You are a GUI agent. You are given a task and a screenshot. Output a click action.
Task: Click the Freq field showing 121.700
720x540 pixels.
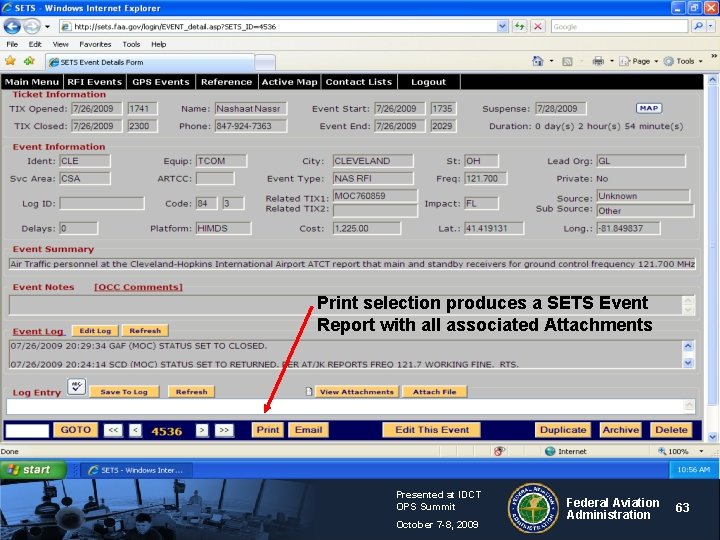(x=485, y=178)
